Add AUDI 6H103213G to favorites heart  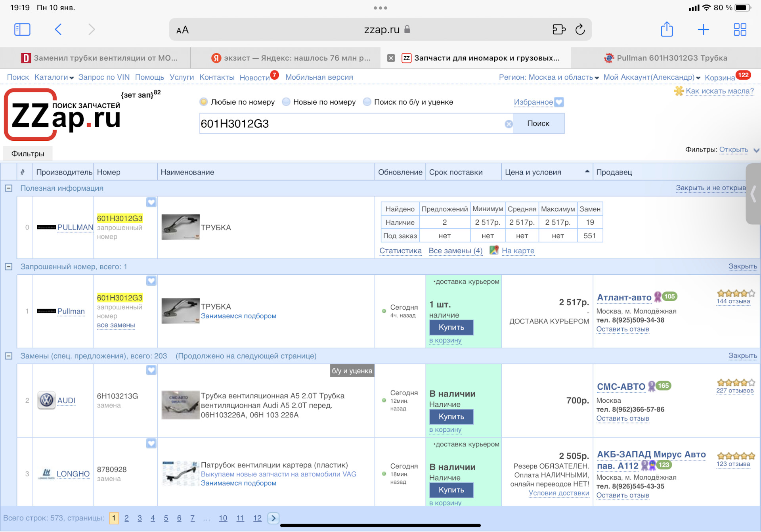pyautogui.click(x=151, y=370)
